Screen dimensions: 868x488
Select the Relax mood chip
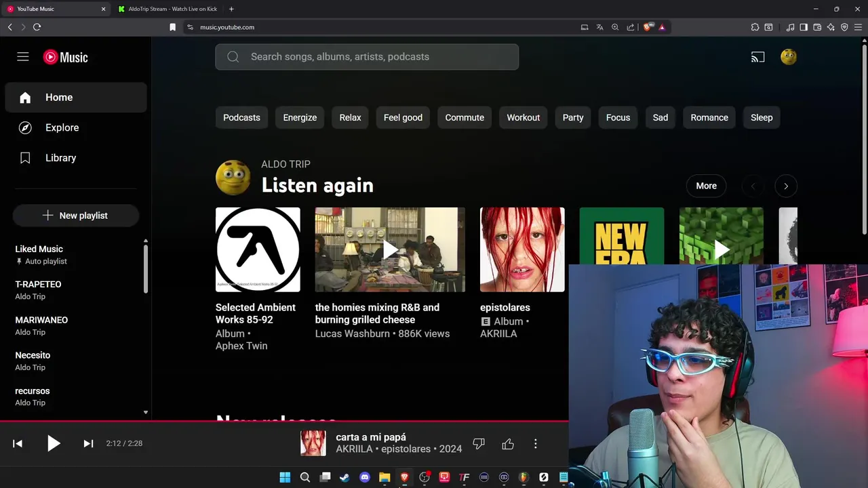click(x=350, y=117)
